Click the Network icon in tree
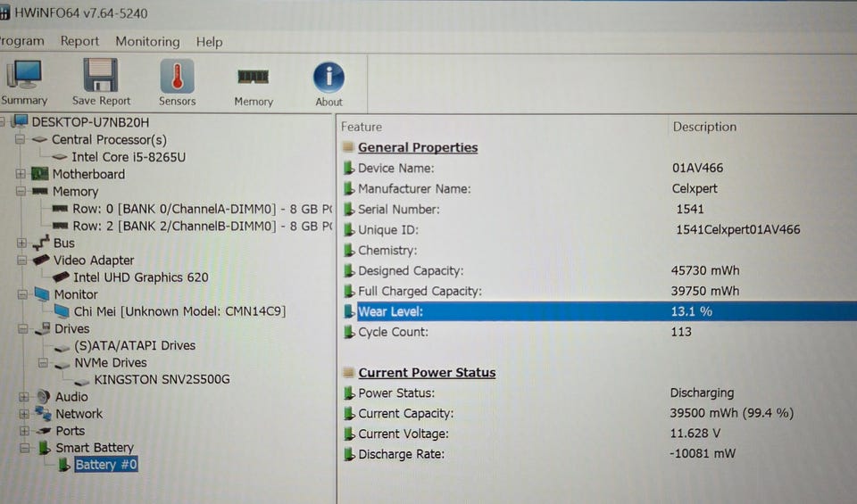857x504 pixels. pyautogui.click(x=43, y=413)
